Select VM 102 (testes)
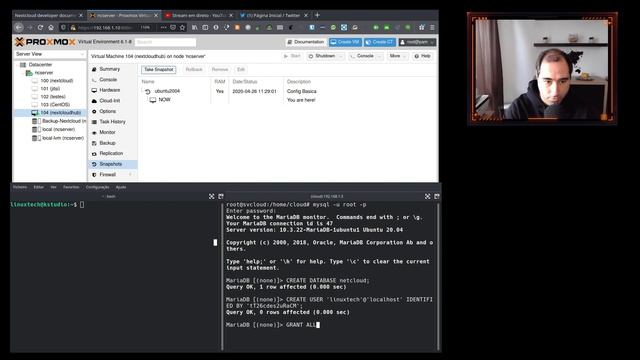Screen dimensions: 640x360 pyautogui.click(x=53, y=97)
